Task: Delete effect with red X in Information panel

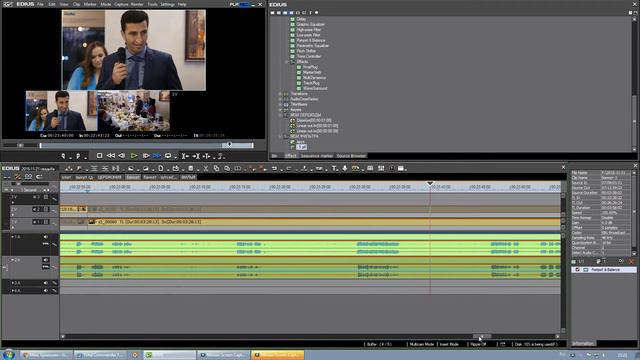Action: pos(631,261)
